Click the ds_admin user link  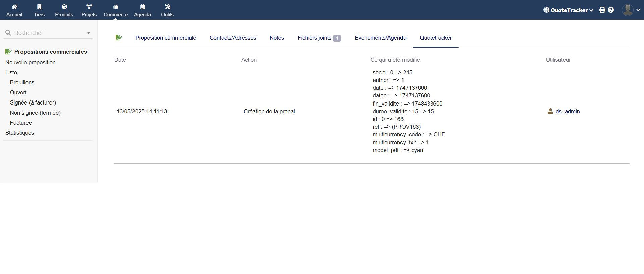pos(567,112)
